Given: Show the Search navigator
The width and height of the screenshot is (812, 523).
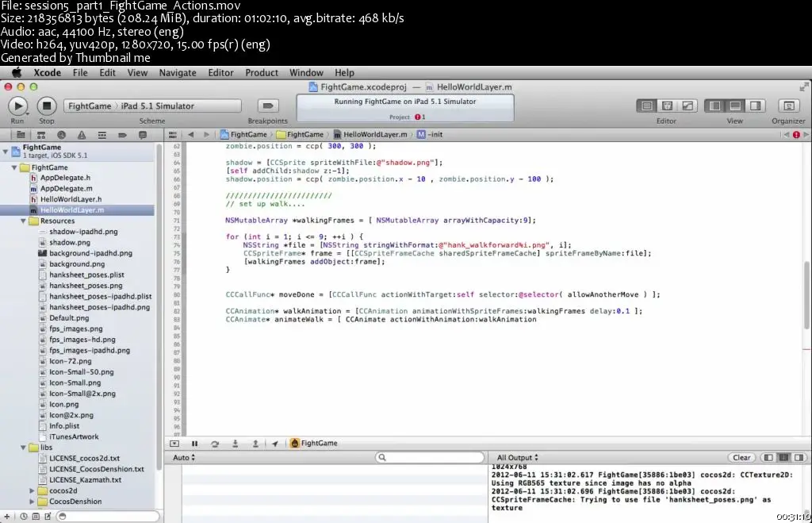Looking at the screenshot, I should point(61,135).
